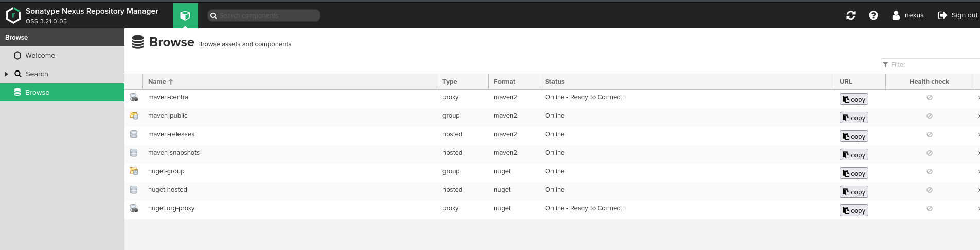Click the Filter input field
Viewport: 980px width, 250px height.
click(x=930, y=64)
